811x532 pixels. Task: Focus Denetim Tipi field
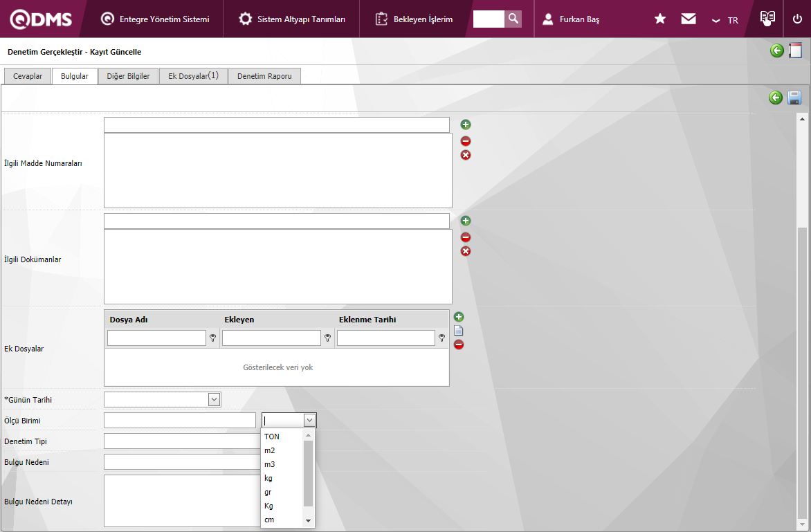tap(182, 441)
